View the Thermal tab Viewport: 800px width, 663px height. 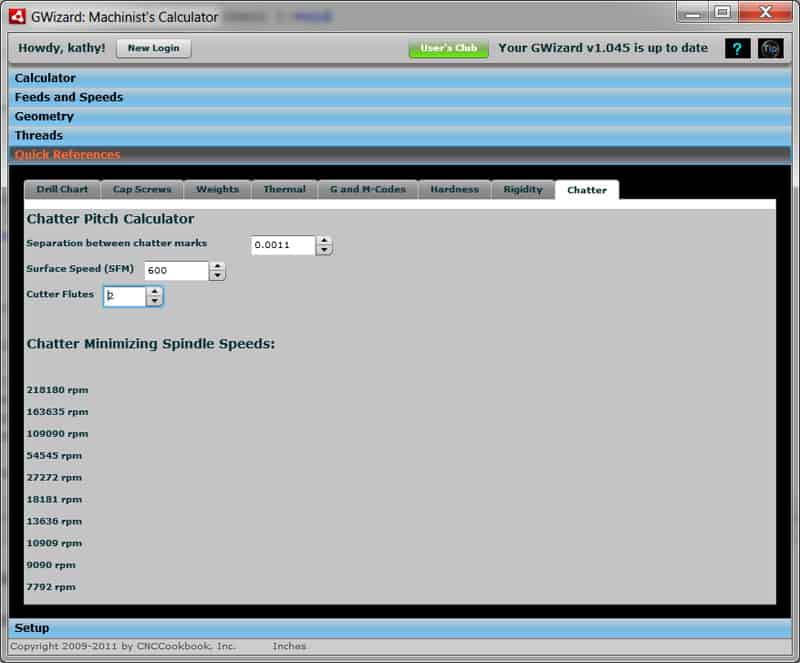coord(284,189)
